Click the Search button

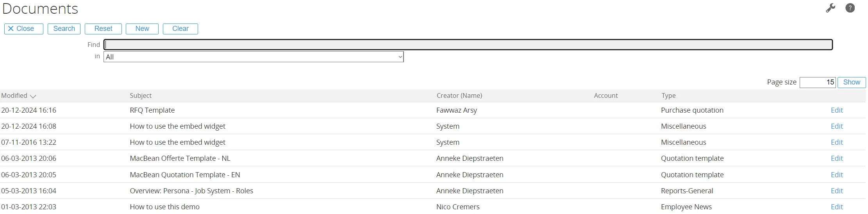click(64, 29)
